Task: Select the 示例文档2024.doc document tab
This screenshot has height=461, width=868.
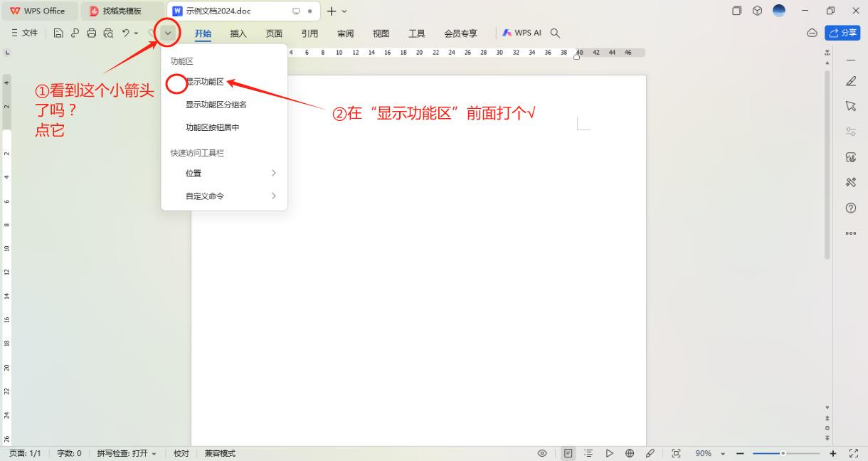Action: [x=244, y=11]
